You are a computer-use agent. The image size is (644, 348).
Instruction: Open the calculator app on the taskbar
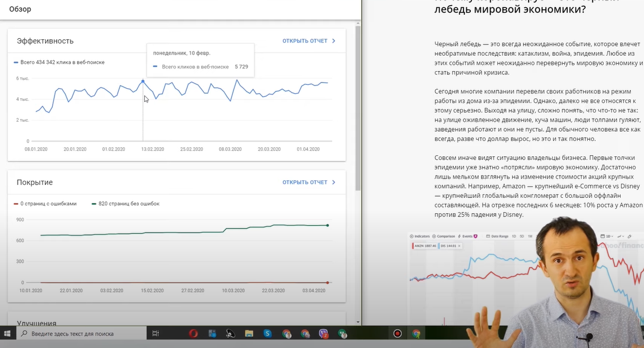[x=212, y=334]
